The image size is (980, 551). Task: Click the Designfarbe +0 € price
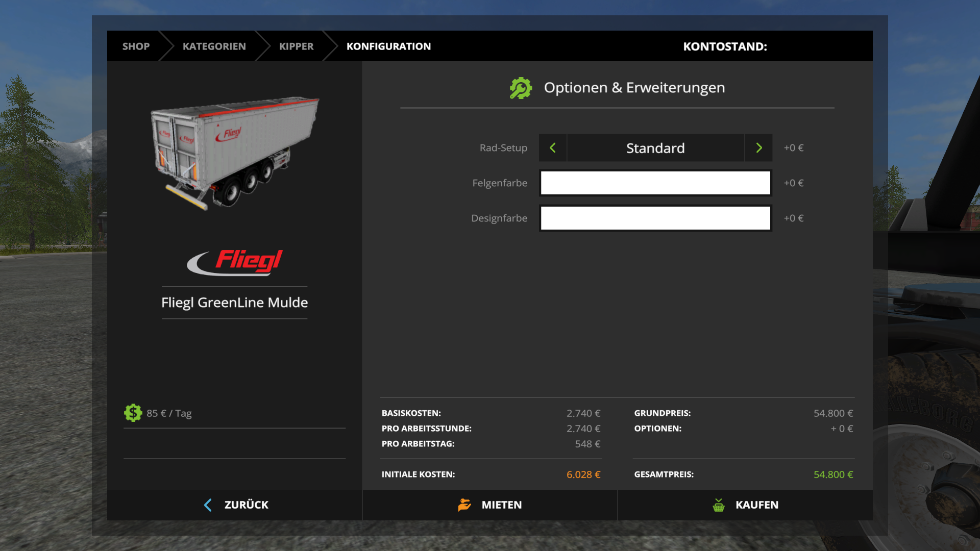point(794,218)
